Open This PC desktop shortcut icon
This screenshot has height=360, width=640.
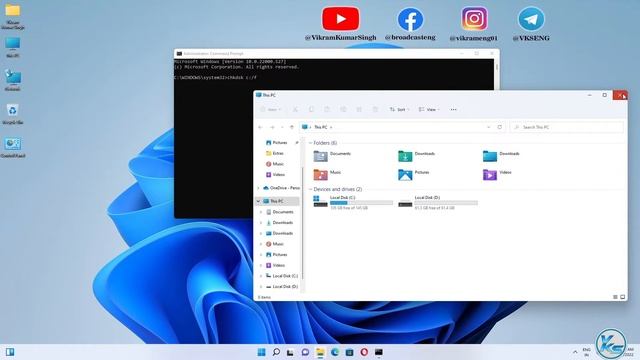pos(13,47)
